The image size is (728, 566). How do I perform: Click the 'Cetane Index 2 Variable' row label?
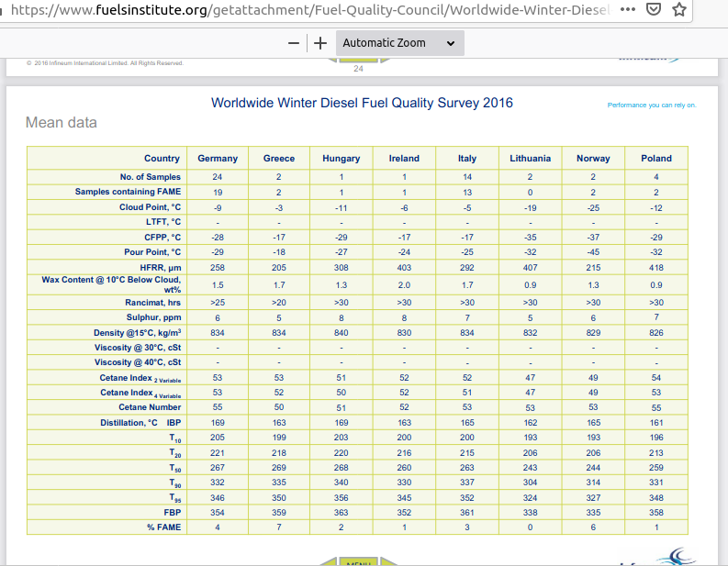pyautogui.click(x=140, y=378)
